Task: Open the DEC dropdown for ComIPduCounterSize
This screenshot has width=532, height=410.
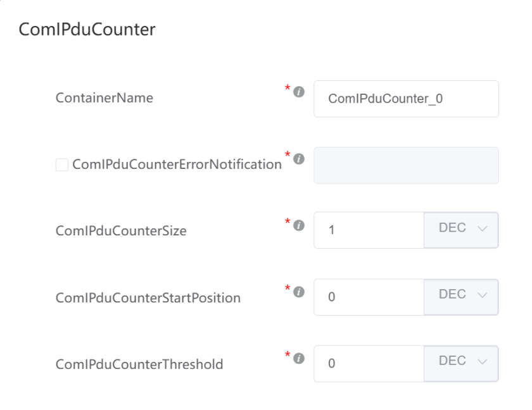Action: point(461,230)
